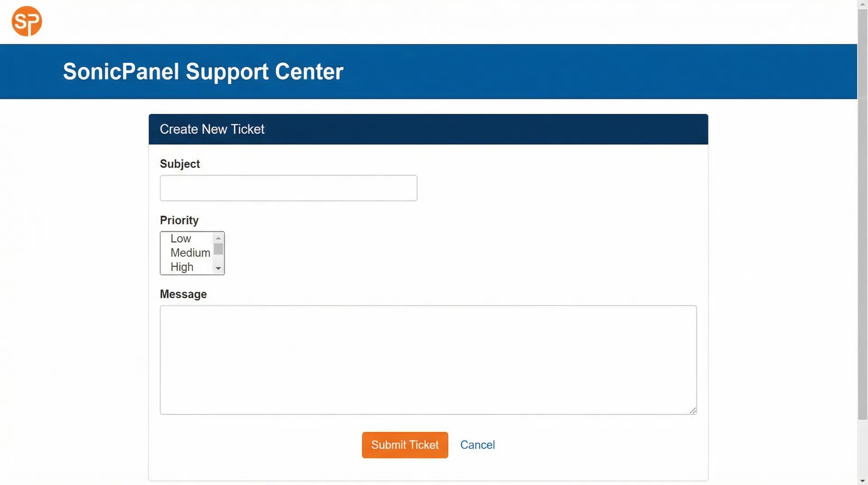The width and height of the screenshot is (868, 485).
Task: Click the Priority field label
Action: (x=179, y=220)
